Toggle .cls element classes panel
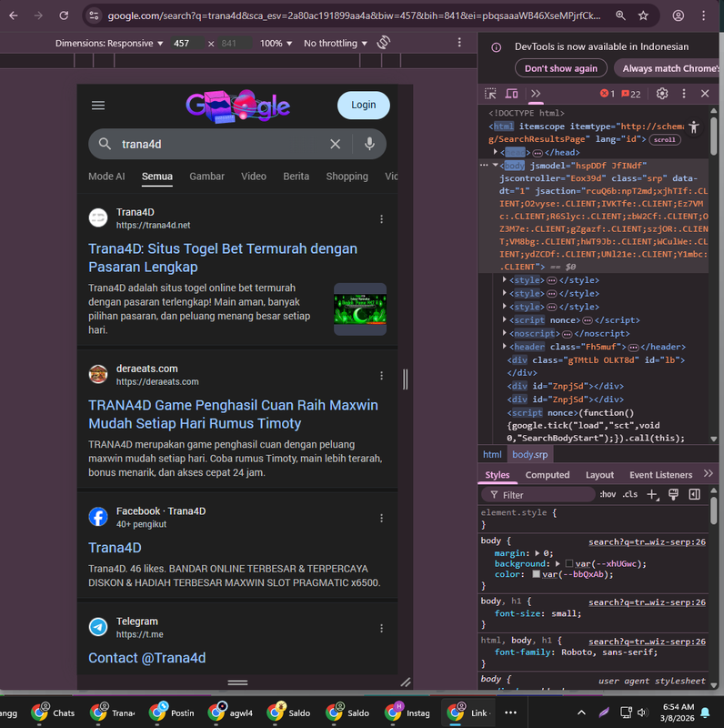This screenshot has width=724, height=728. pyautogui.click(x=630, y=494)
